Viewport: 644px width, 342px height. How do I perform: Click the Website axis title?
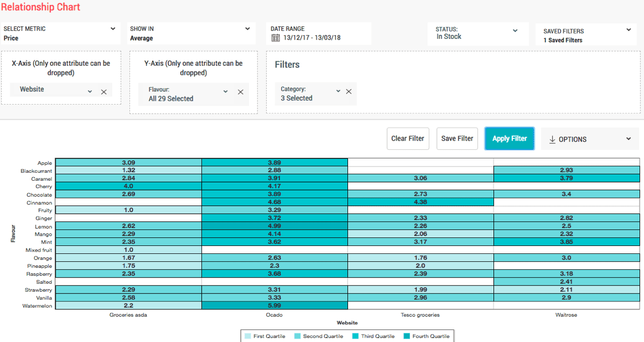[347, 323]
